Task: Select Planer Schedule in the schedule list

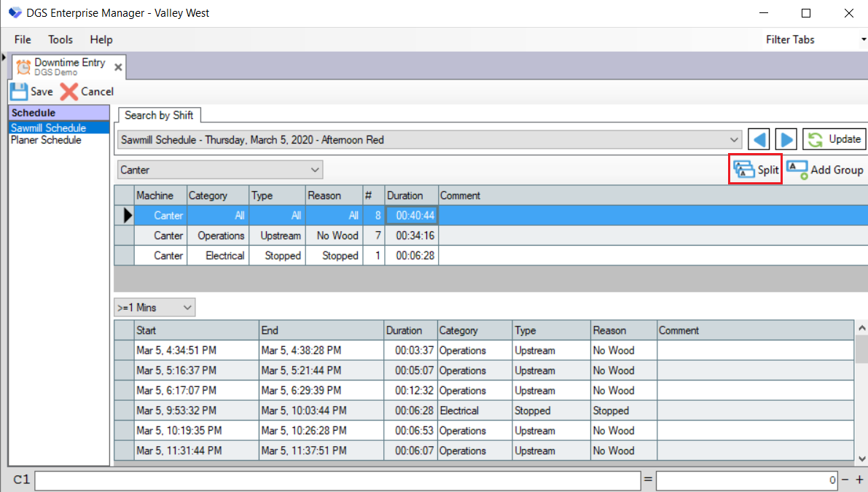Action: [46, 140]
